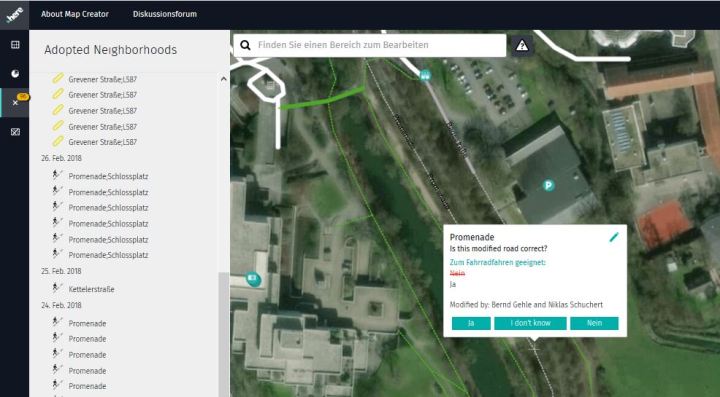Confirm with the Ja button
Viewport: 720px width, 397px height.
click(x=471, y=323)
